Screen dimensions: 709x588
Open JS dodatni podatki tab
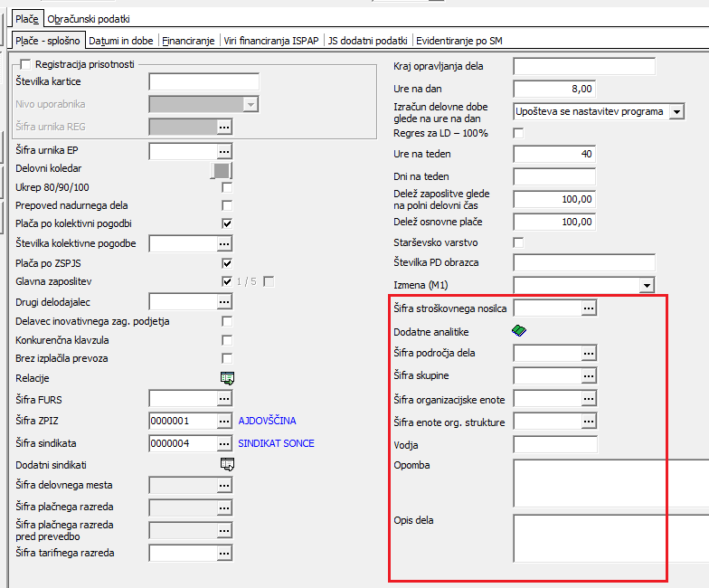pyautogui.click(x=368, y=41)
